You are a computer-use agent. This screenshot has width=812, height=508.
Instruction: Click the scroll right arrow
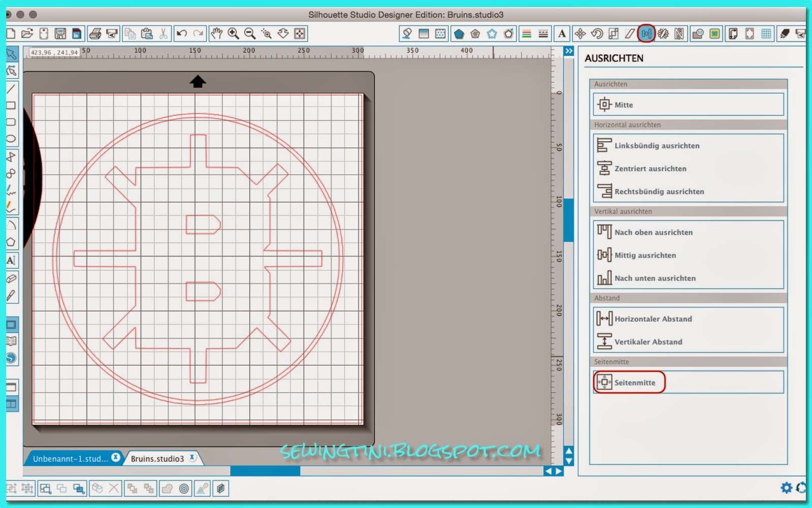click(x=559, y=471)
